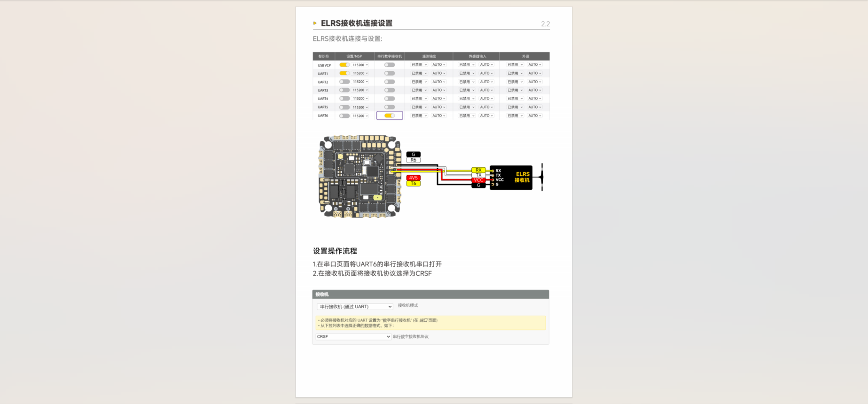The width and height of the screenshot is (868, 404).
Task: Disable UART6 serial receiver toggle
Action: coord(390,116)
